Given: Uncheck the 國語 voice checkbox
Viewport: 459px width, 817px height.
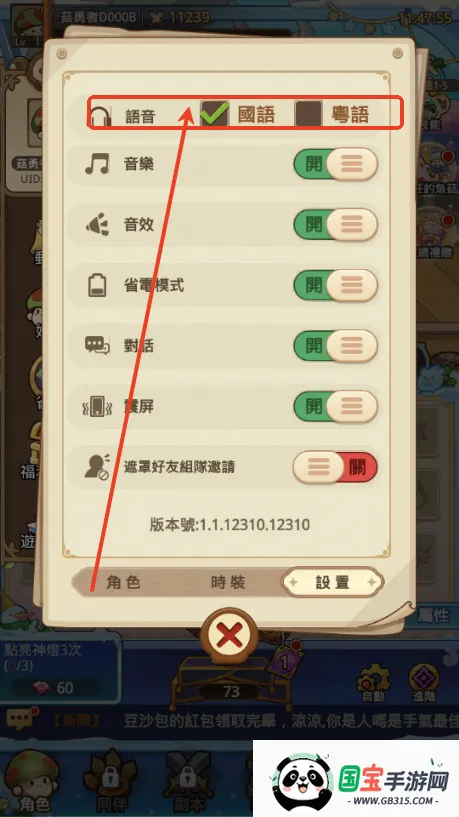Looking at the screenshot, I should pos(215,114).
